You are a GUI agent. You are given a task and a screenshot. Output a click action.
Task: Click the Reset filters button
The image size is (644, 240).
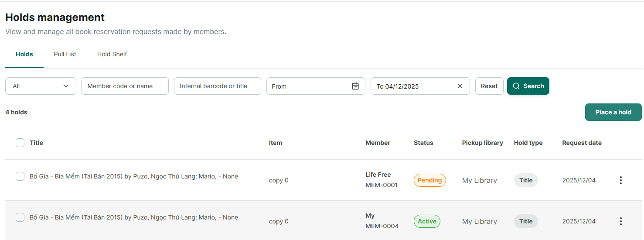coord(489,86)
